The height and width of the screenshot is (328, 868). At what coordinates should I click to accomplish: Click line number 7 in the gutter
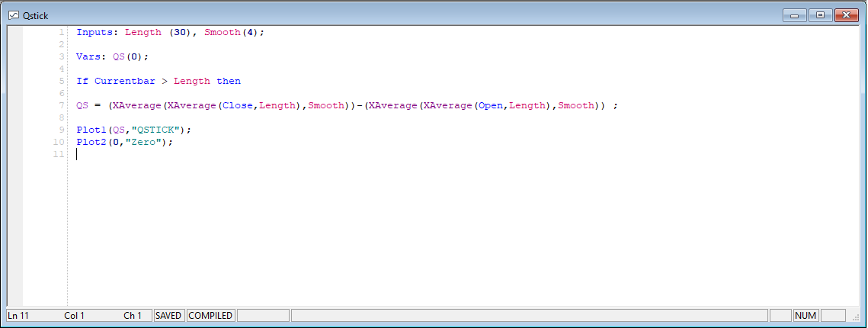coord(61,105)
